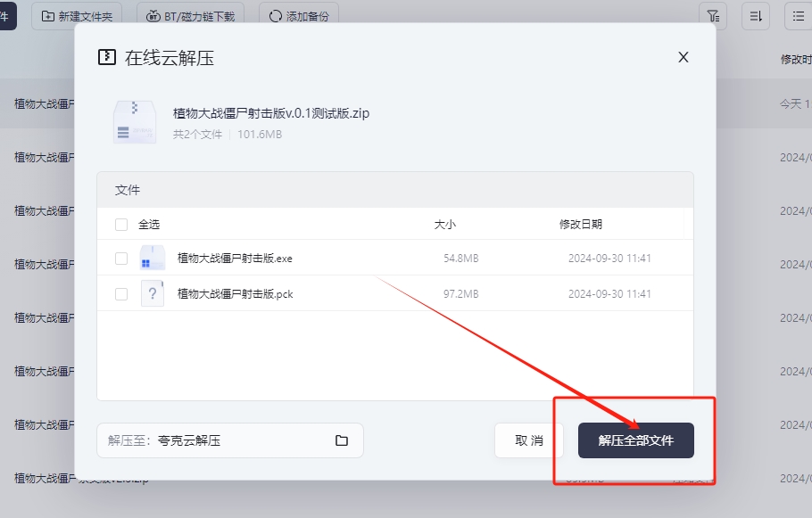This screenshot has height=518, width=812.
Task: Click the 大小 column header
Action: [444, 225]
